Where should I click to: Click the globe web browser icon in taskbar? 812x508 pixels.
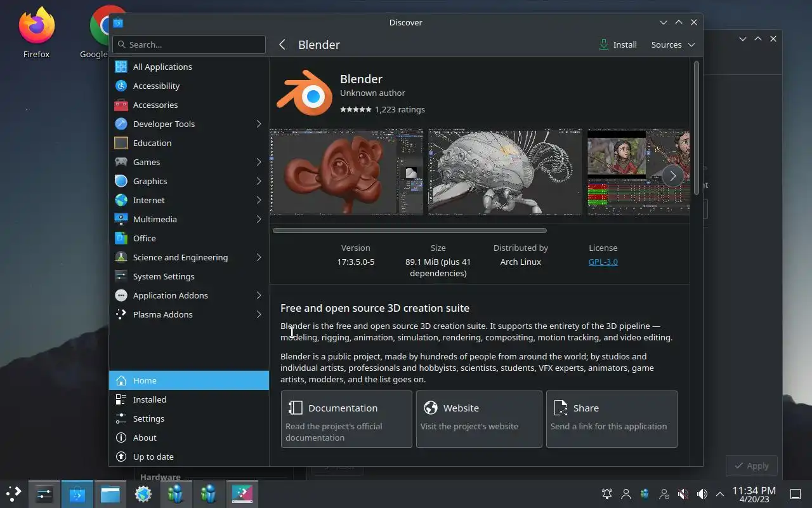point(143,493)
